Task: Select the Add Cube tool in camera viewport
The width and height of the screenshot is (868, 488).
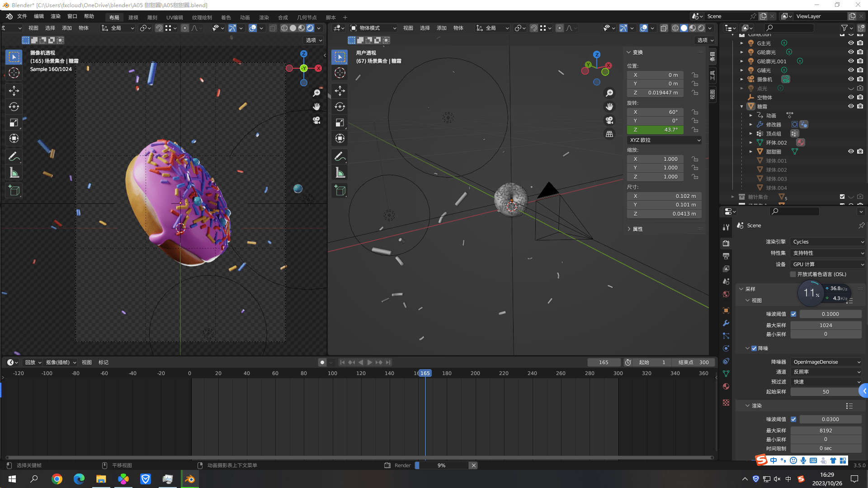Action: click(14, 190)
